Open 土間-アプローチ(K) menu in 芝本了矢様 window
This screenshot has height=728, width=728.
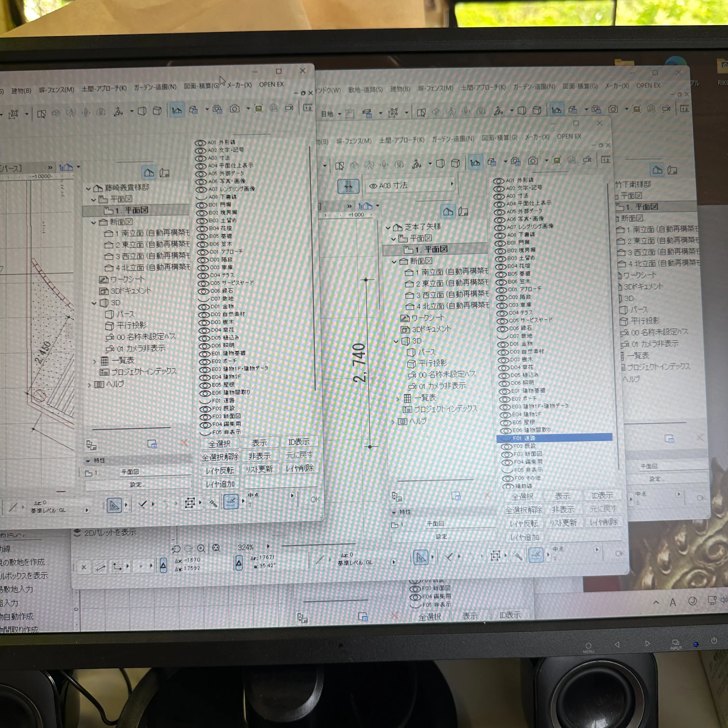tap(402, 140)
